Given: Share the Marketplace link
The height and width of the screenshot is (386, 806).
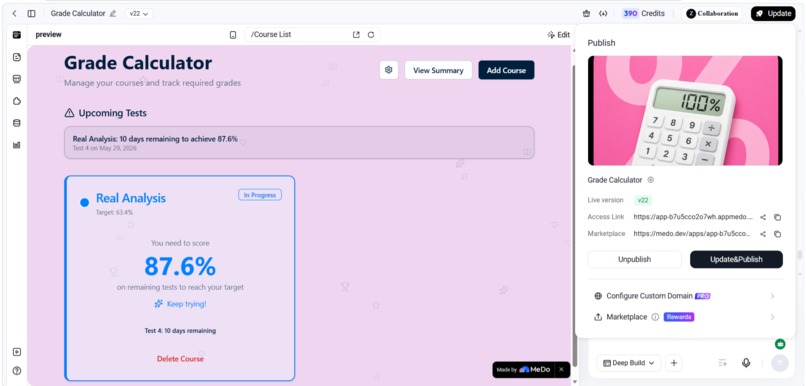Looking at the screenshot, I should click(x=763, y=234).
